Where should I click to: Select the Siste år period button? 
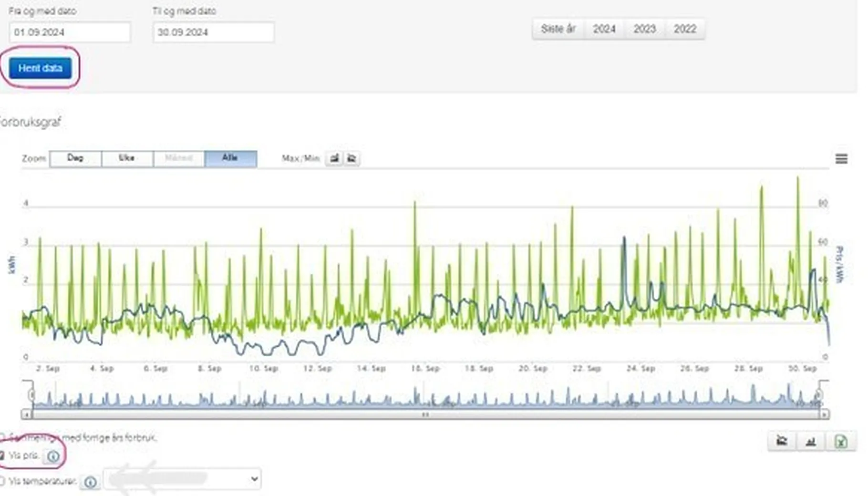tap(558, 29)
